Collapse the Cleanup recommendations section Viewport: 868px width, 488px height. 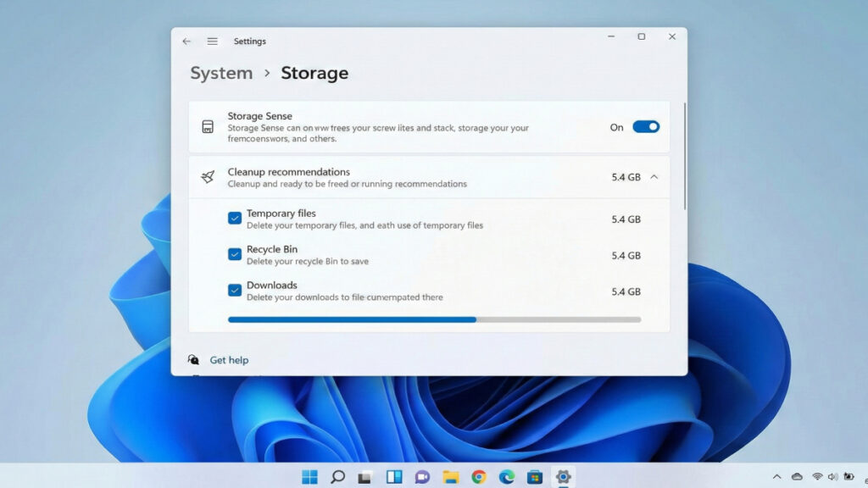(654, 177)
